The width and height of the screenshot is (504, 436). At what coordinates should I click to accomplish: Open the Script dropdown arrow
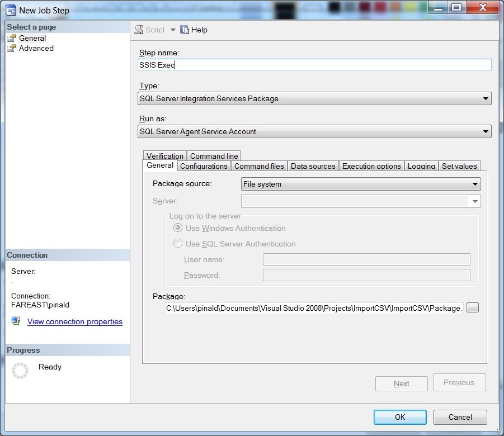173,30
